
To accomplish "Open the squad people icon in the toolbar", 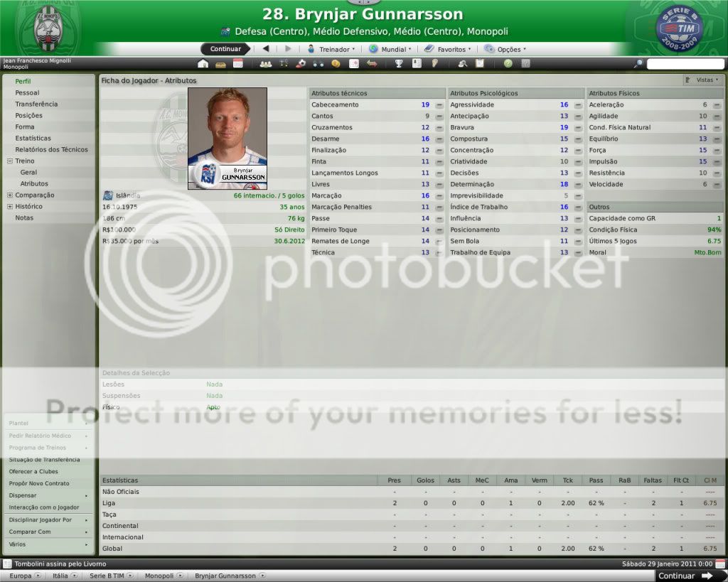I will (x=266, y=63).
